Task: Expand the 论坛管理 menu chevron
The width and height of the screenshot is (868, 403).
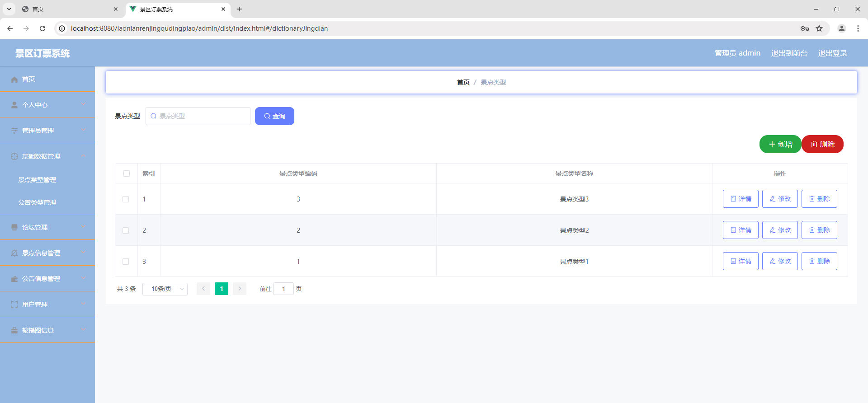Action: click(83, 227)
